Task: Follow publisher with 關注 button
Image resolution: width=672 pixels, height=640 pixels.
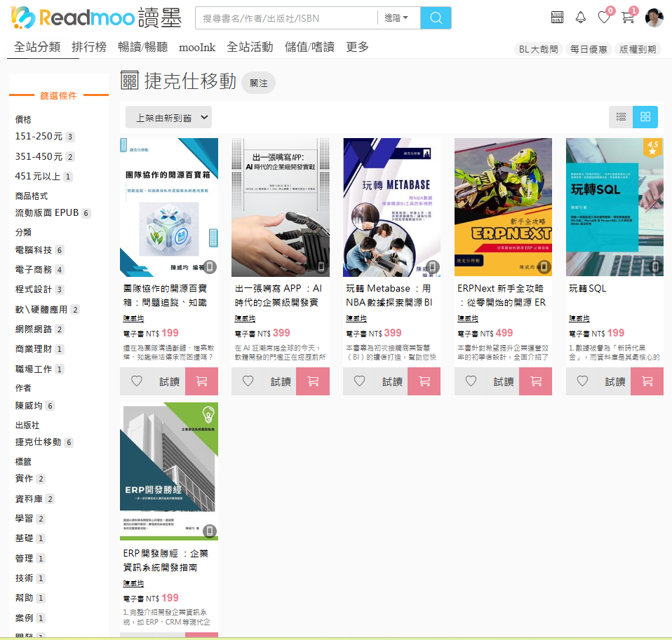Action: pos(258,83)
